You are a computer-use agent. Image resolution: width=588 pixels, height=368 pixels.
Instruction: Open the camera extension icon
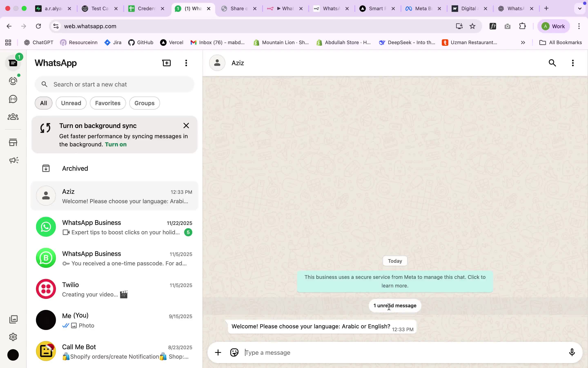[507, 26]
